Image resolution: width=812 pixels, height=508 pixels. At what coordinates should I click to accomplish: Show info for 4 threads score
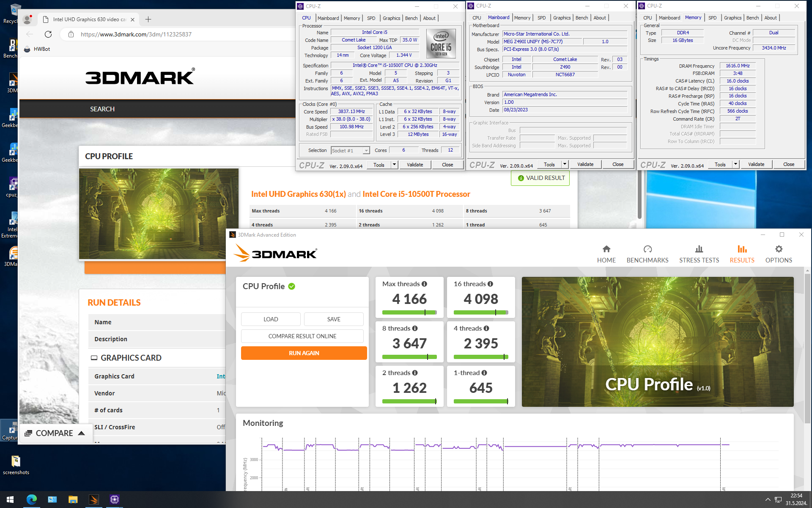[x=486, y=329]
